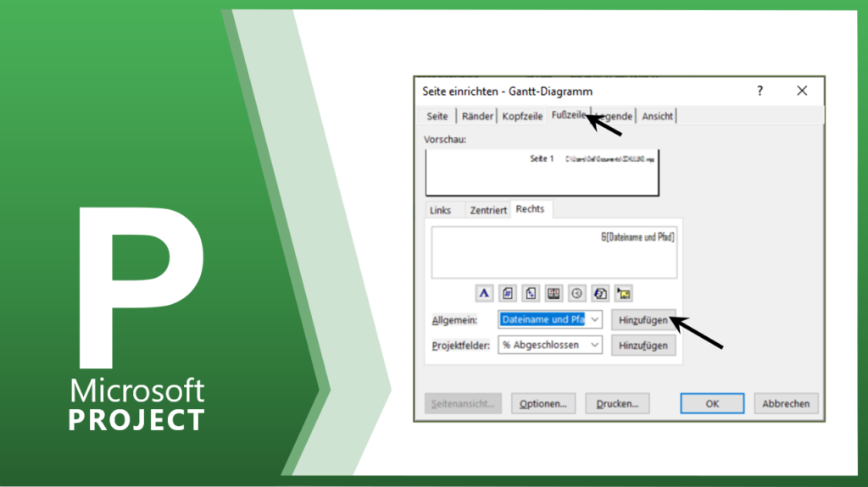Image resolution: width=868 pixels, height=487 pixels.
Task: Click the question mark help button
Action: coord(760,91)
